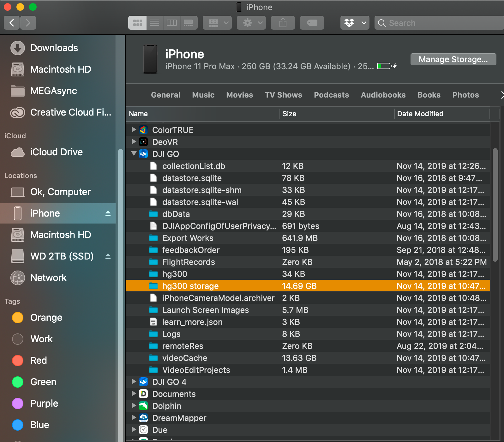Switch to gallery view in toolbar
504x442 pixels.
click(x=189, y=23)
